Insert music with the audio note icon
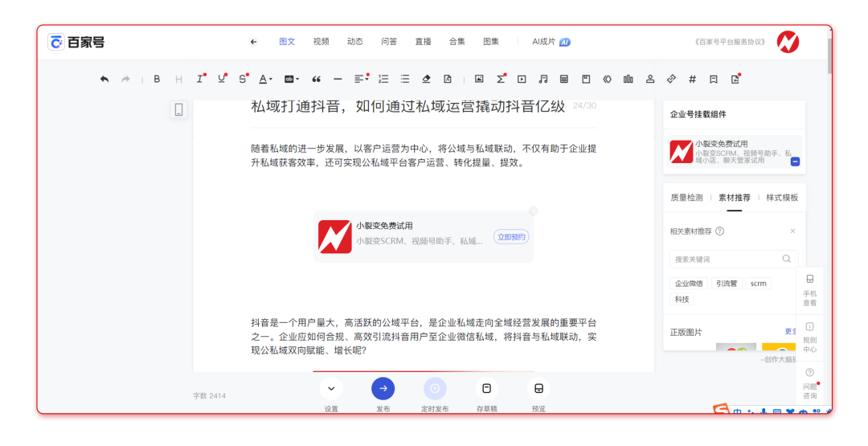Image resolution: width=868 pixels, height=446 pixels. pyautogui.click(x=542, y=79)
